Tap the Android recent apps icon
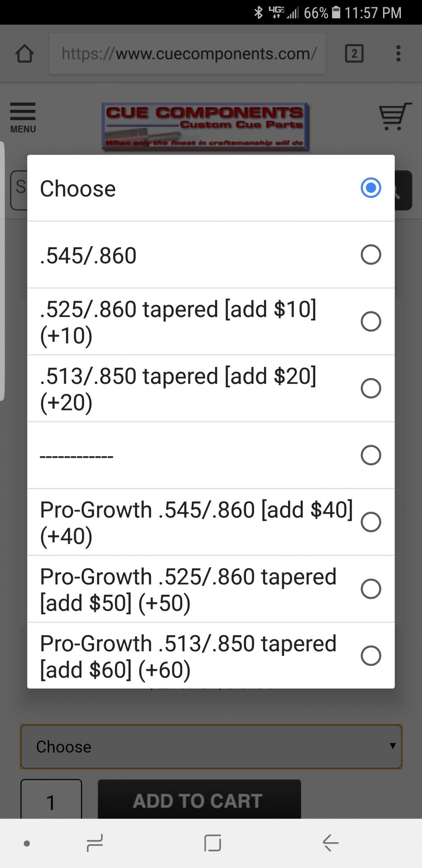Image resolution: width=422 pixels, height=868 pixels. coord(95,843)
